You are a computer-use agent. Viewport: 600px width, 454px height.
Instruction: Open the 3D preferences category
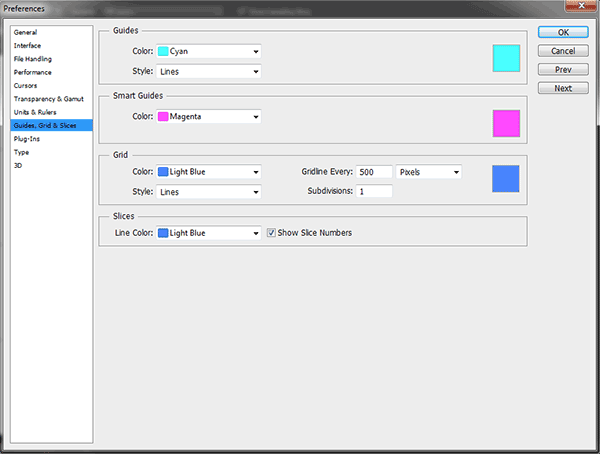pos(18,165)
